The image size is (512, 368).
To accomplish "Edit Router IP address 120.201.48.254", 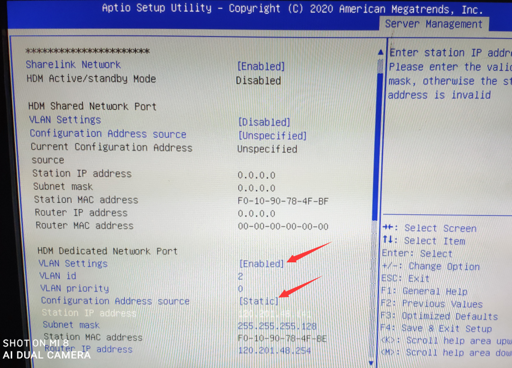I will click(275, 350).
